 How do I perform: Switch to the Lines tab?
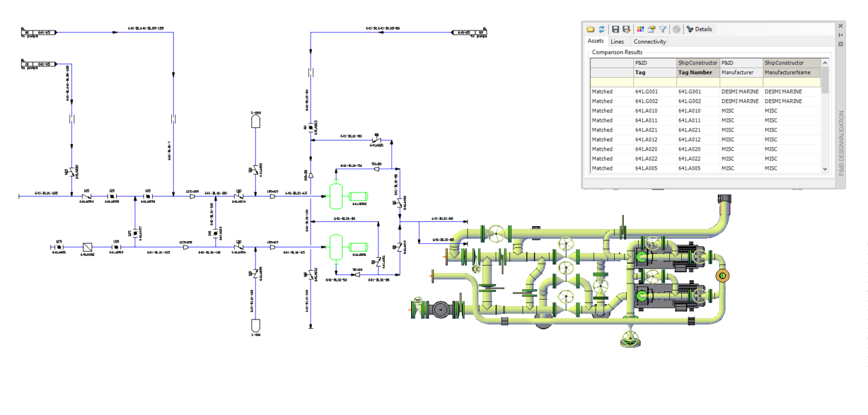(617, 42)
